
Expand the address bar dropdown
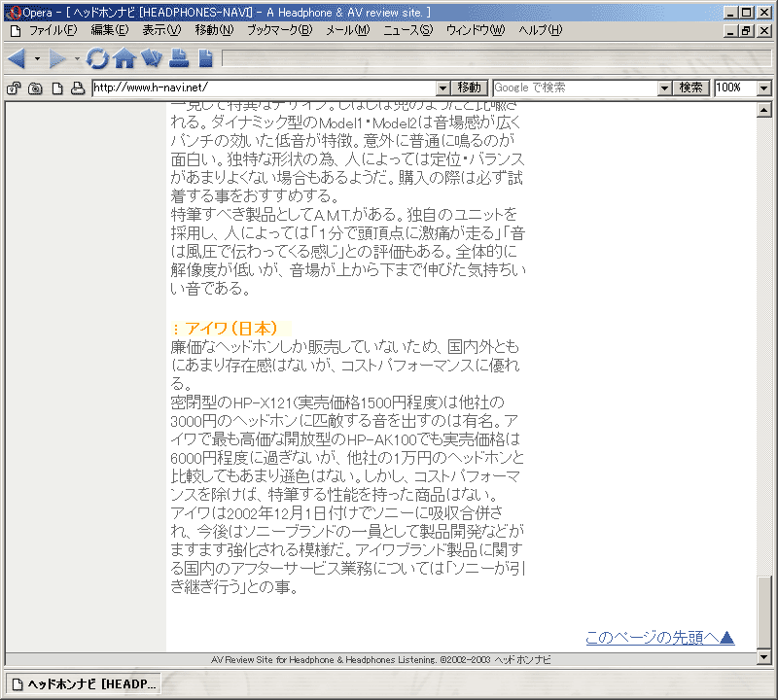443,88
